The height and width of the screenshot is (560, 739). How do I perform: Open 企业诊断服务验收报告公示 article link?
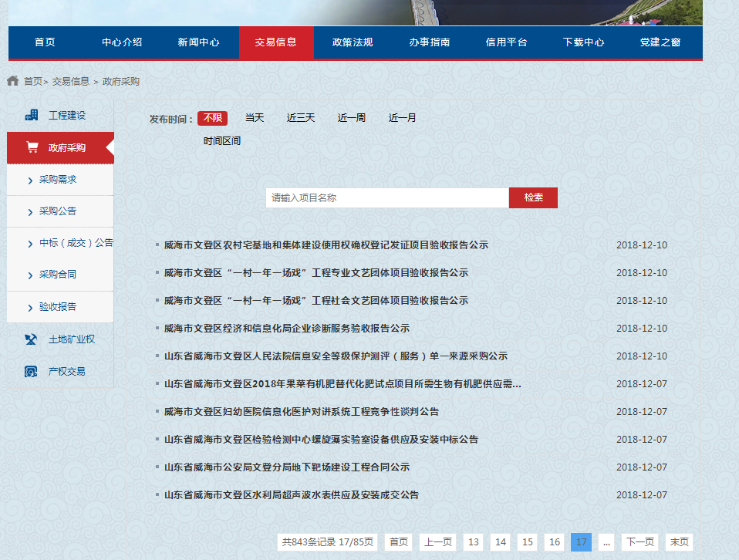point(286,329)
